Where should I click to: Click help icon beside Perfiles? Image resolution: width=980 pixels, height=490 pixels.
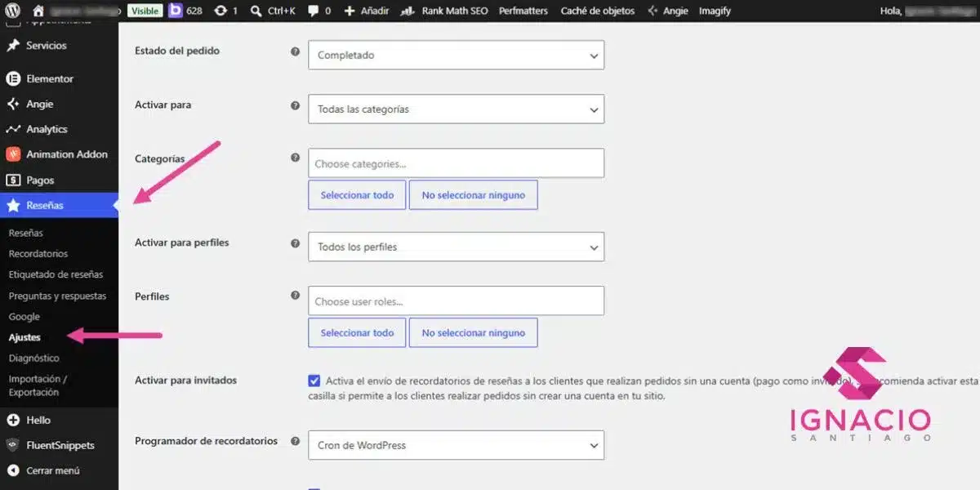296,296
